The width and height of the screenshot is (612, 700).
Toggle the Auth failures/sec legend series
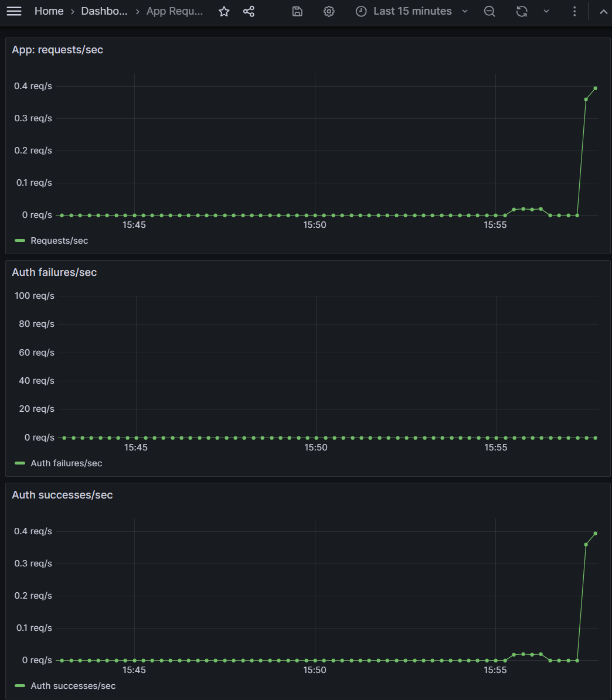point(66,463)
